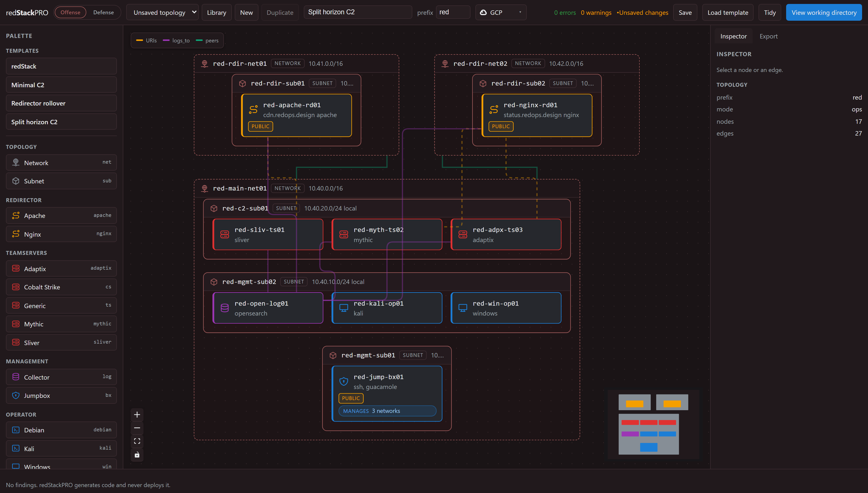Screen dimensions: 868x493
Task: Click the GCP cloud provider icon
Action: click(483, 13)
